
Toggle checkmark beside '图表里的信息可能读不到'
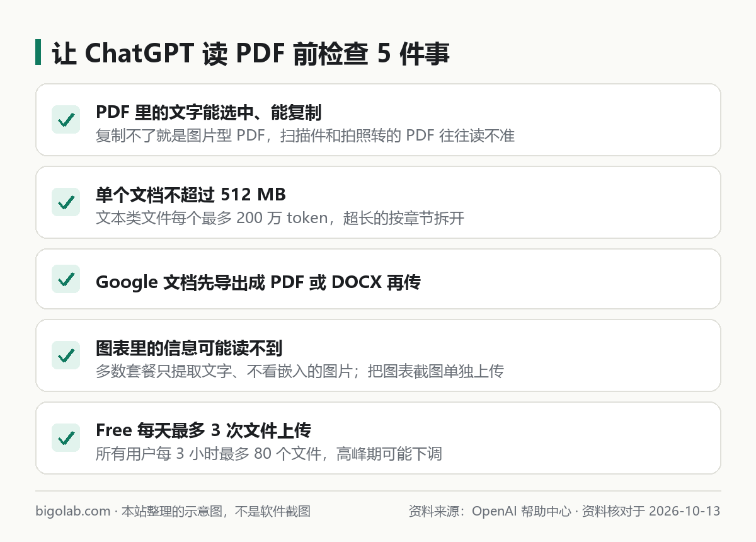coord(66,355)
